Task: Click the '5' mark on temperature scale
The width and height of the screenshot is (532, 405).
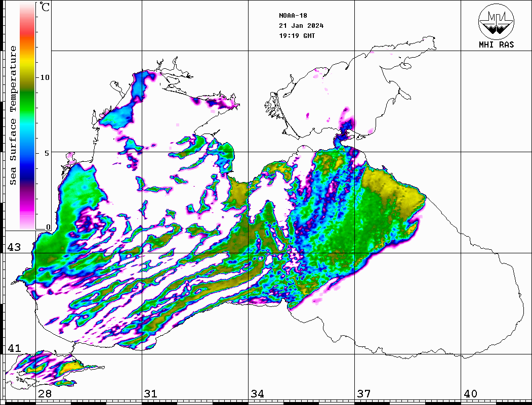Action: (x=47, y=153)
